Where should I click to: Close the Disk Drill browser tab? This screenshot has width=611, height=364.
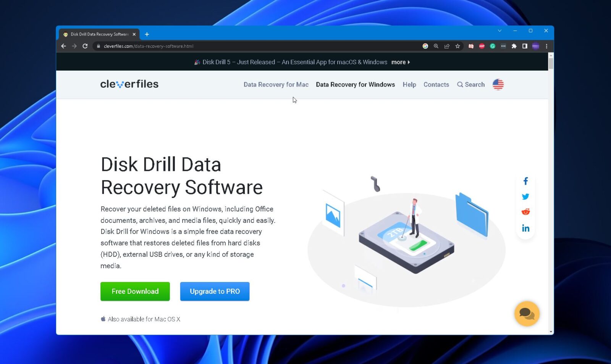point(134,34)
